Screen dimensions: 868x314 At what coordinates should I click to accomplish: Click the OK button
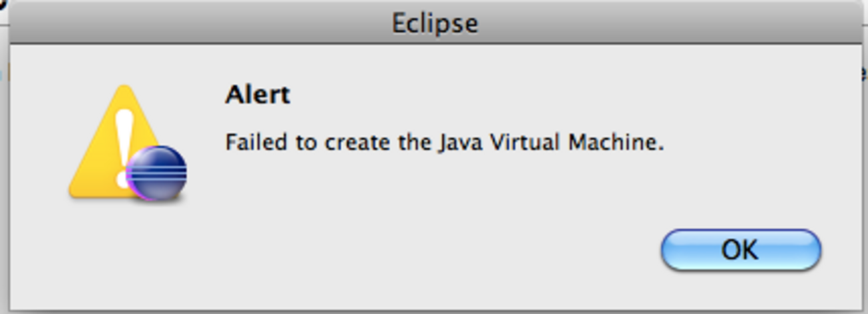740,250
